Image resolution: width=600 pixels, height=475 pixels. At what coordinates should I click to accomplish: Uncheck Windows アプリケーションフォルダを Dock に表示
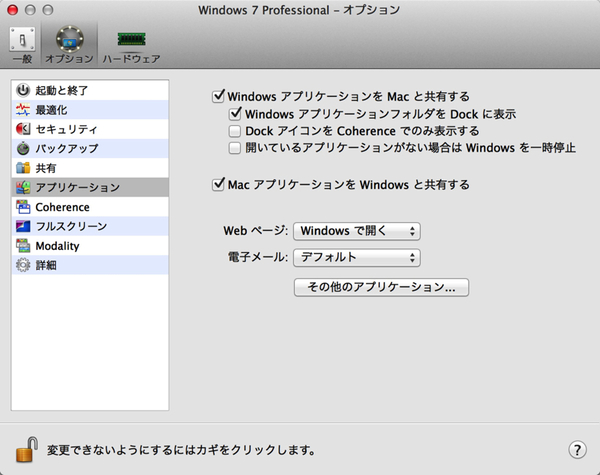(x=235, y=114)
